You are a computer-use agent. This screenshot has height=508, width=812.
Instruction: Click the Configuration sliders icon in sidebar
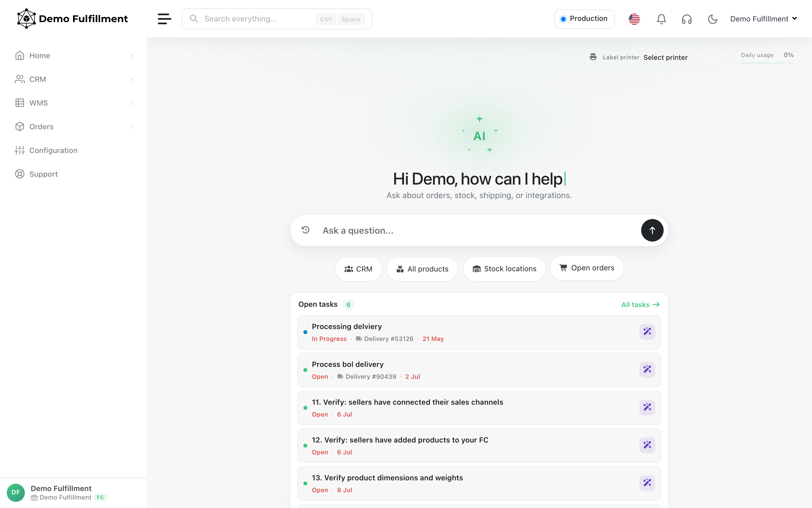click(x=20, y=150)
